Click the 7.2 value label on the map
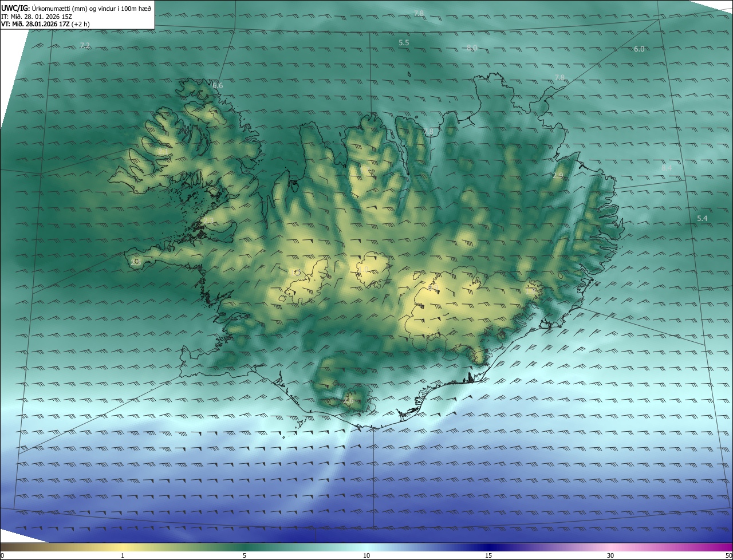This screenshot has height=560, width=733. point(85,45)
